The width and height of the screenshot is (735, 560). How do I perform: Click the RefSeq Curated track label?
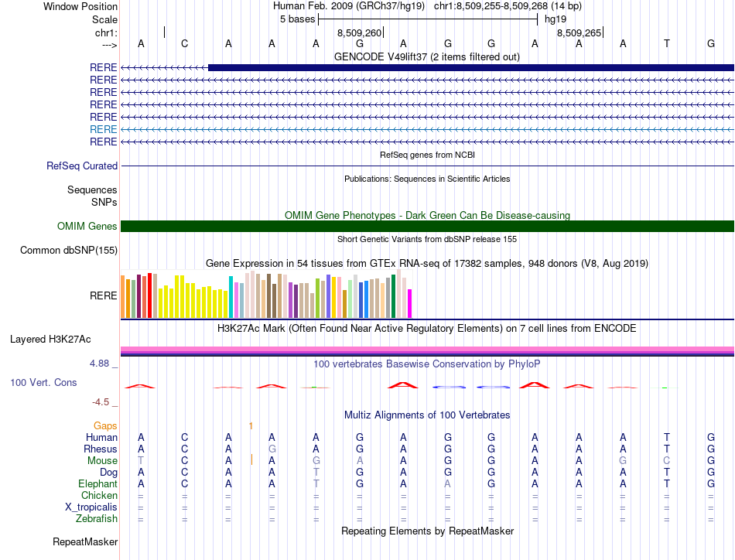click(82, 166)
